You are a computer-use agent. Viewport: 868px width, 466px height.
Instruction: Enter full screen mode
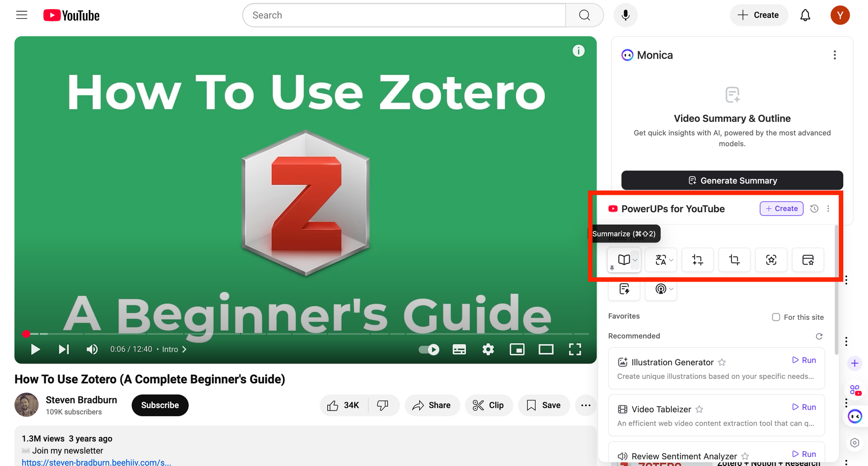pos(575,349)
